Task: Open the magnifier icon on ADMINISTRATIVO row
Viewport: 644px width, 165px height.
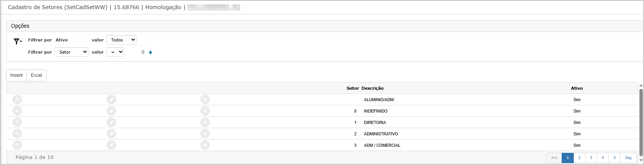Action: tap(17, 134)
